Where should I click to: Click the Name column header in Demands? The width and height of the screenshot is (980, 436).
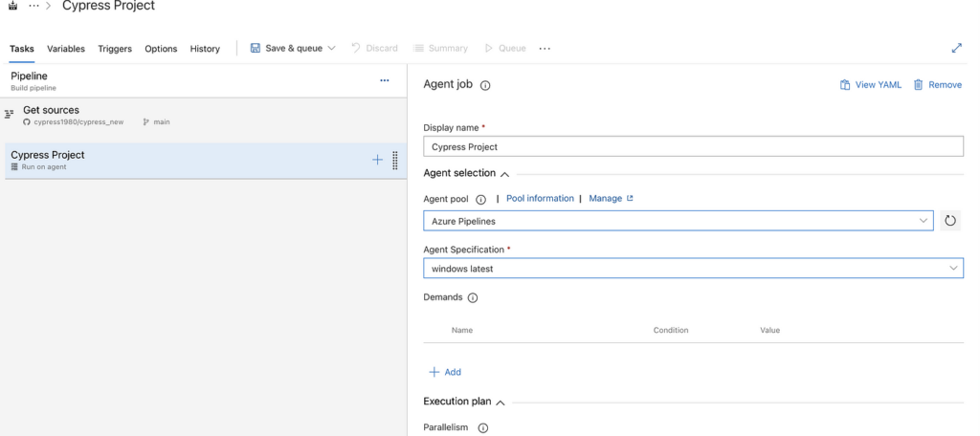462,330
